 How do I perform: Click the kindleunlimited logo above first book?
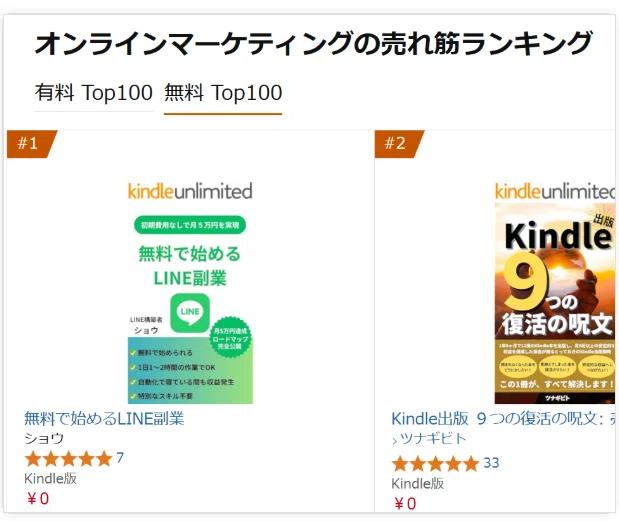(x=190, y=191)
